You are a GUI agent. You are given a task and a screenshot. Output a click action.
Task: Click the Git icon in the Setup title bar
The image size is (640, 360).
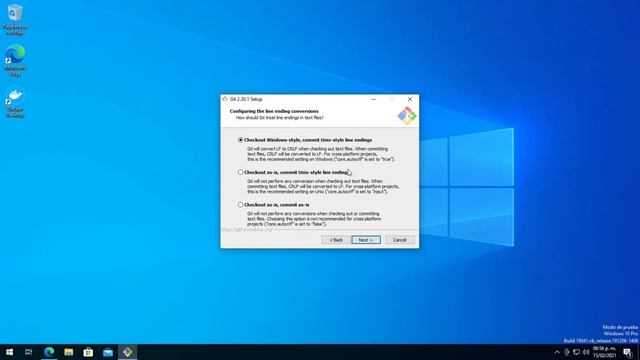[x=225, y=99]
